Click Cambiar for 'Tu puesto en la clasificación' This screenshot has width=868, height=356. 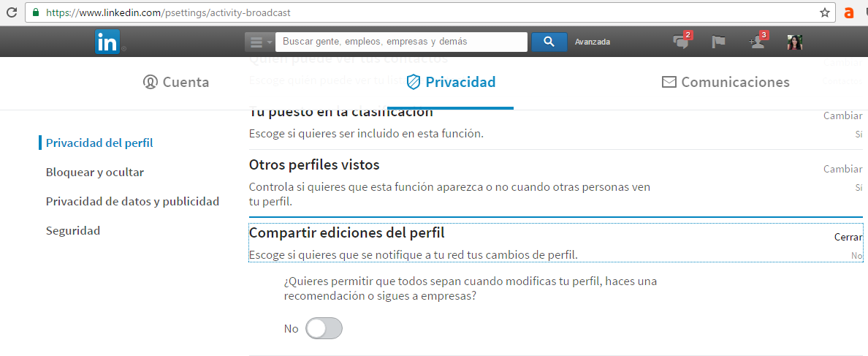pos(842,115)
